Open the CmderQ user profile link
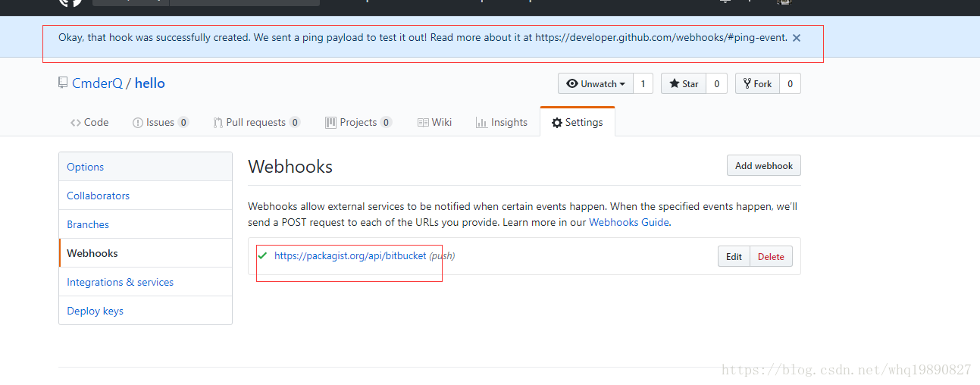Screen dimensions: 980x385 point(97,83)
